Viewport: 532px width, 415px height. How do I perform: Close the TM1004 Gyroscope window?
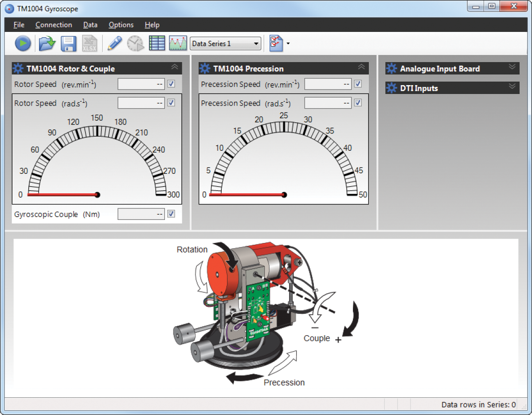(x=513, y=7)
